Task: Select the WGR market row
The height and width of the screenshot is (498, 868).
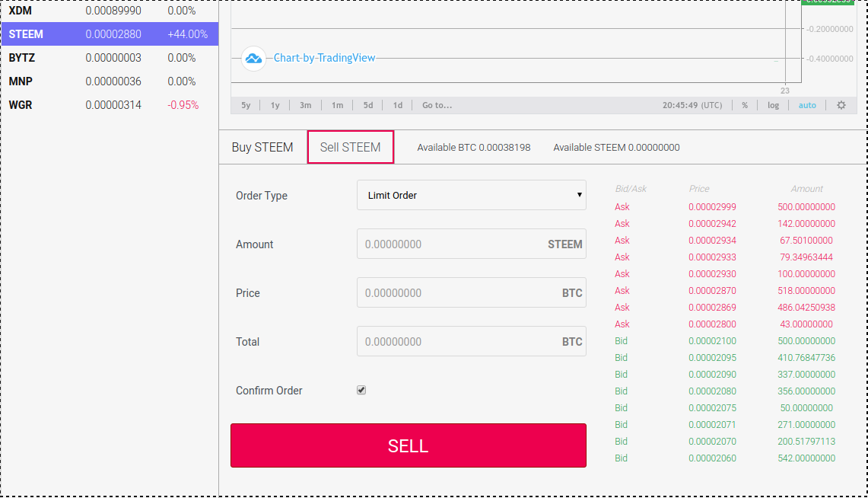Action: click(110, 104)
